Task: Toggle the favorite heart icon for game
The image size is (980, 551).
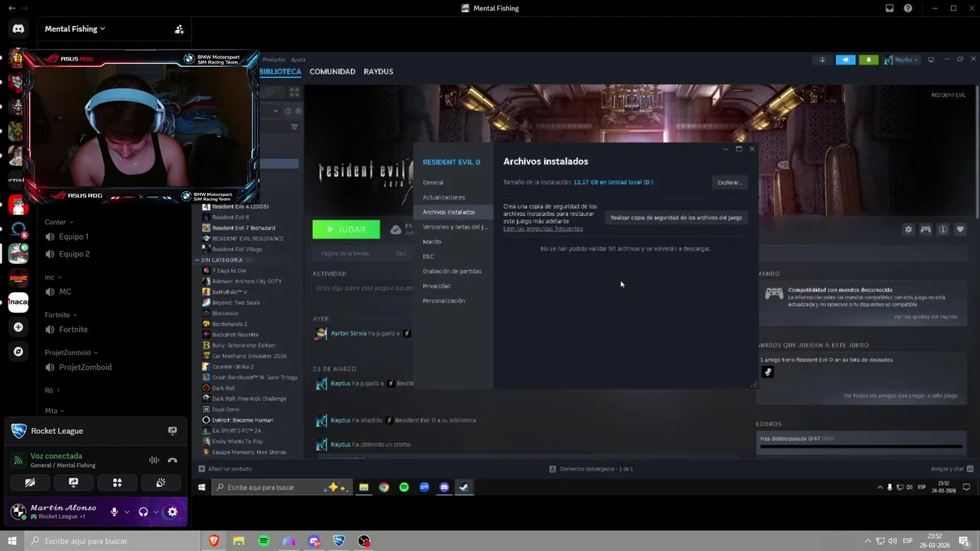Action: click(x=960, y=229)
